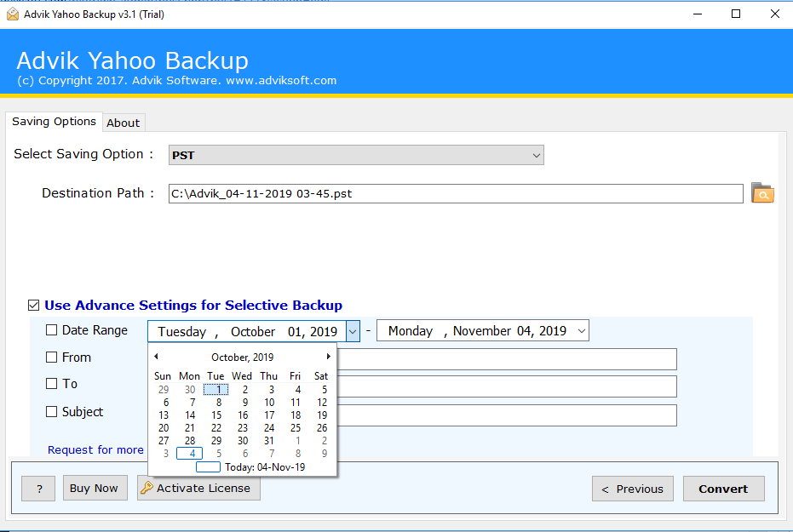793x532 pixels.
Task: Click the To filter text field
Action: [507, 386]
